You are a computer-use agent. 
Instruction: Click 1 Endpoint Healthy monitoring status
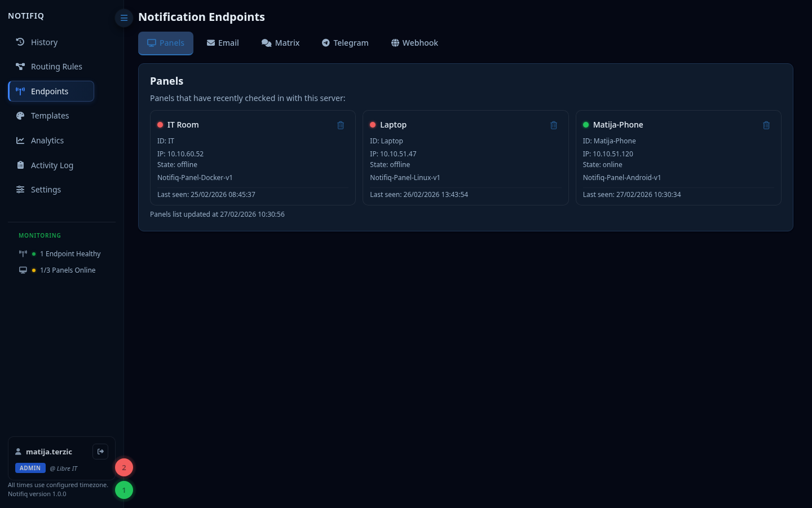[x=70, y=254]
